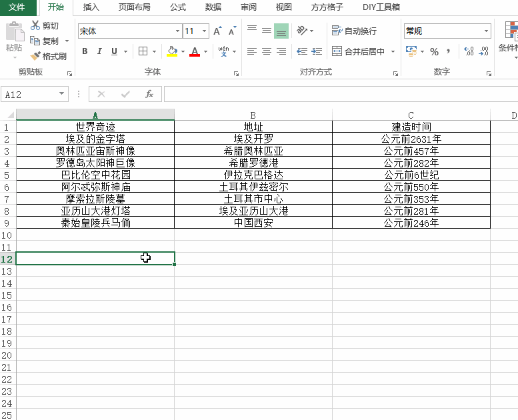Open number format dropdown 常规
This screenshot has height=420, width=518.
486,31
